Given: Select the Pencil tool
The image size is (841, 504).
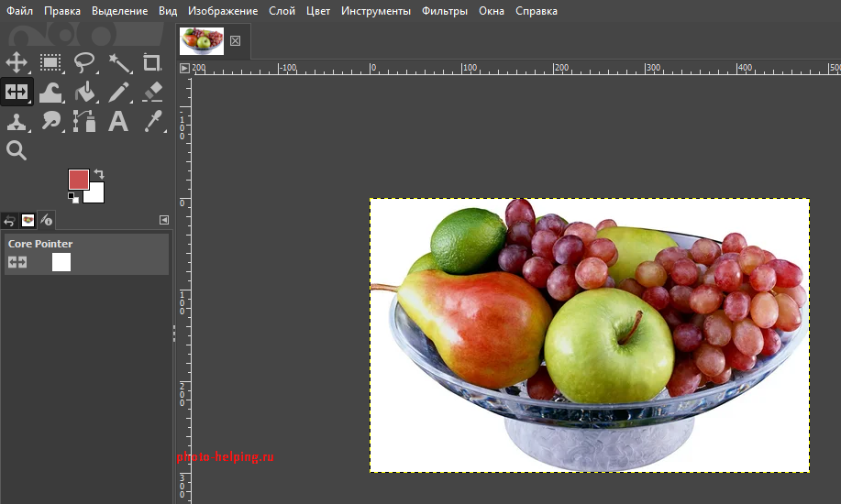Looking at the screenshot, I should coord(118,93).
